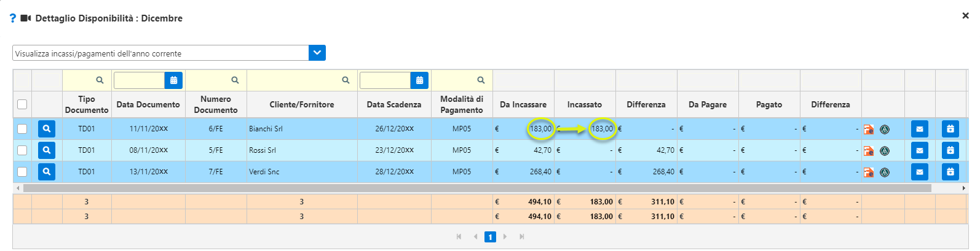Screen dimensions: 980x251
Task: Go to last page in pager
Action: [x=521, y=237]
